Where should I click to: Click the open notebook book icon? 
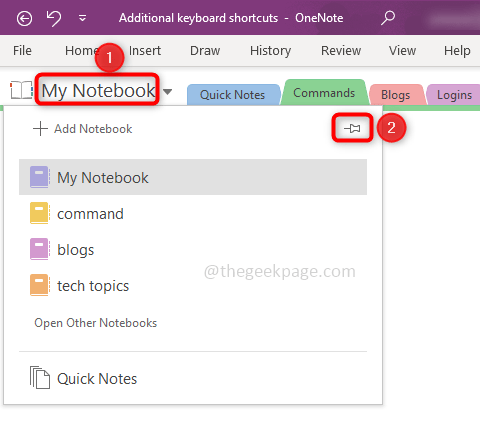[21, 90]
